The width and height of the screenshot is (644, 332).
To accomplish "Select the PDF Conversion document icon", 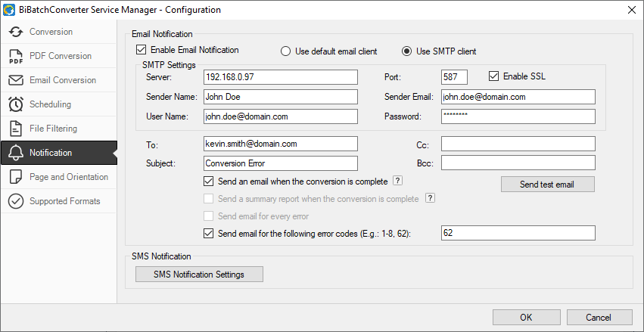I will [16, 56].
